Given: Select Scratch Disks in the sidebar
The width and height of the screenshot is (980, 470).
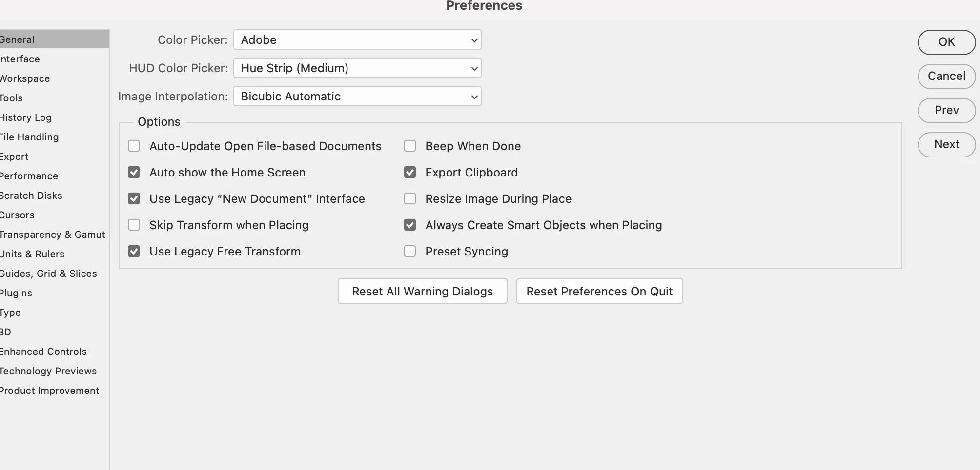Looking at the screenshot, I should 31,196.
